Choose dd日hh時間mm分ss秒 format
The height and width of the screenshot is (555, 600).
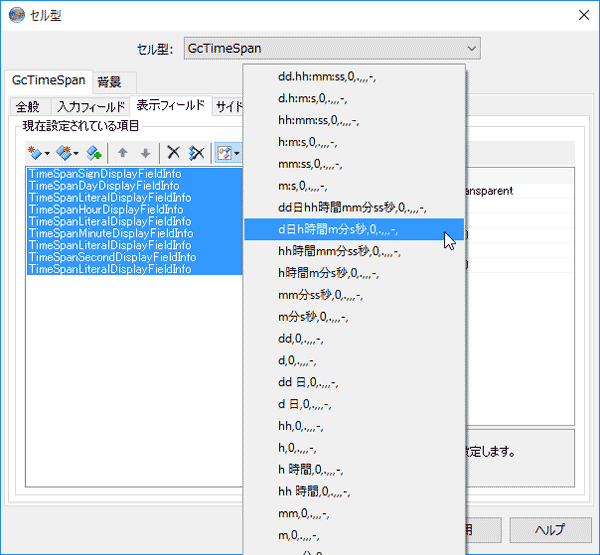click(354, 207)
